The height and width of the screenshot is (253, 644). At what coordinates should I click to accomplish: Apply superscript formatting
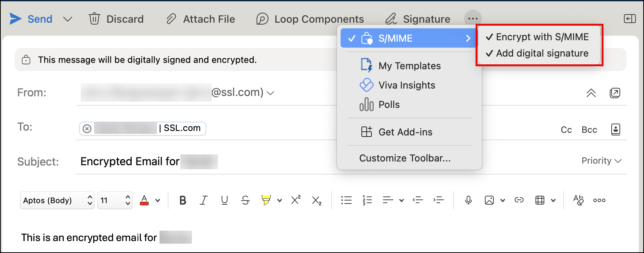pos(296,200)
